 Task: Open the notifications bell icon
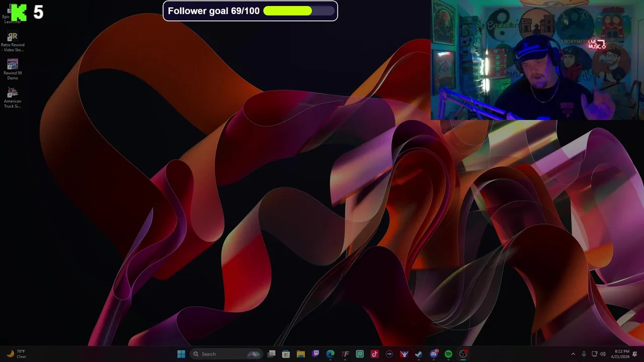635,354
